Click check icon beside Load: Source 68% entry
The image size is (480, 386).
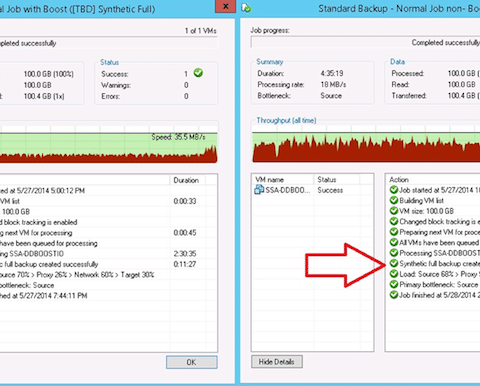[394, 274]
